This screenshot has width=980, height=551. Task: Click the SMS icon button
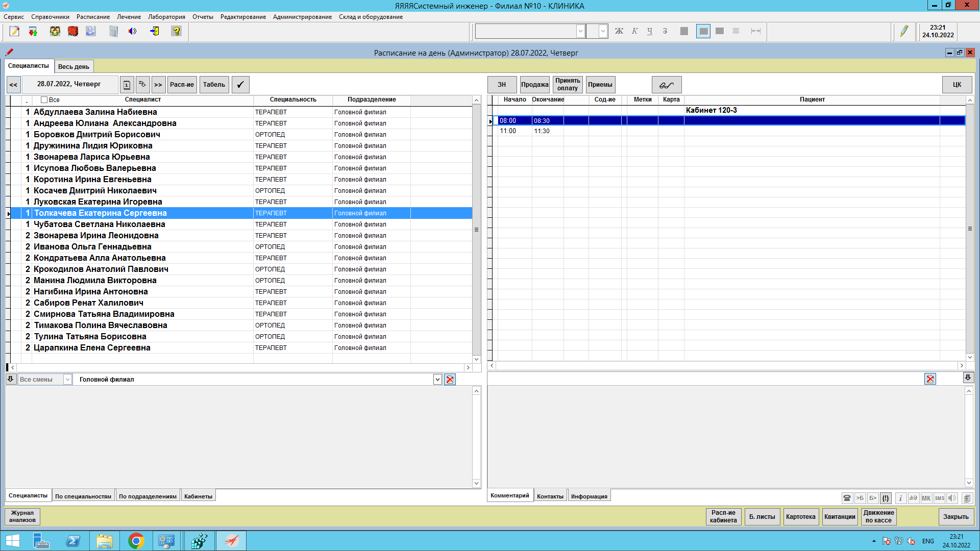(939, 498)
